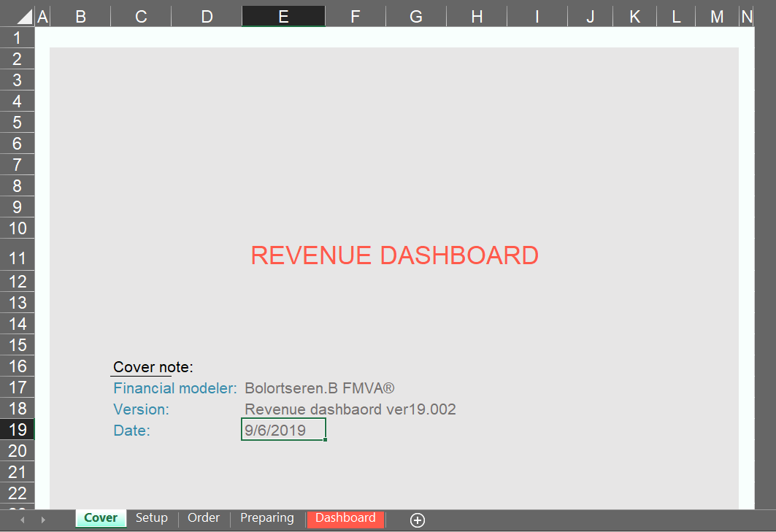
Task: Select row 15 header
Action: point(18,345)
